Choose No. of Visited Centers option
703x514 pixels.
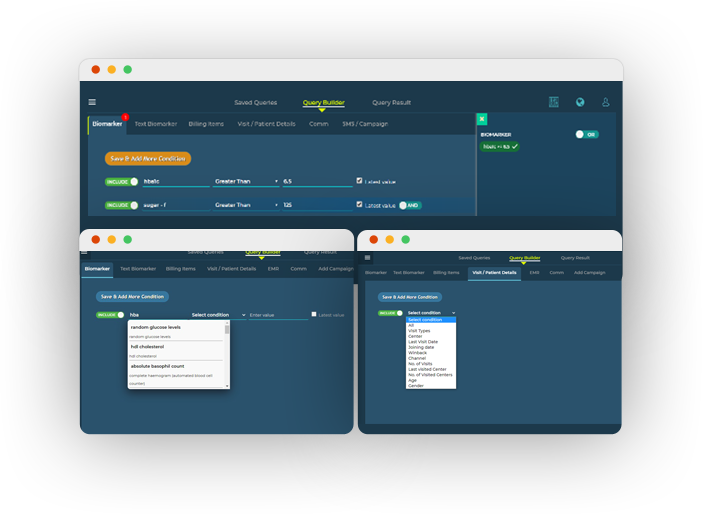(430, 375)
